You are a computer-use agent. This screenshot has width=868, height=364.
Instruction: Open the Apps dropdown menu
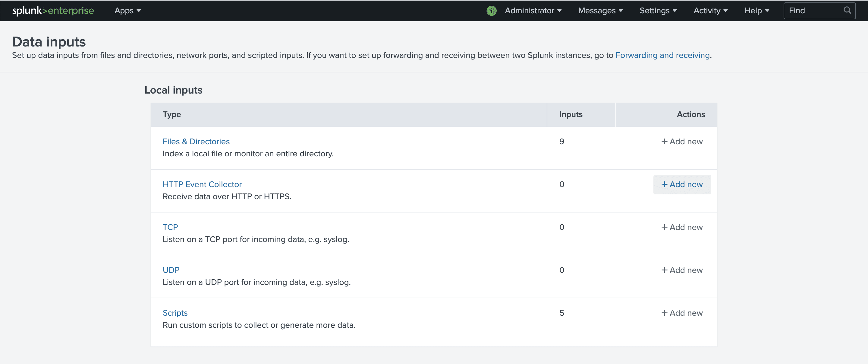coord(128,10)
